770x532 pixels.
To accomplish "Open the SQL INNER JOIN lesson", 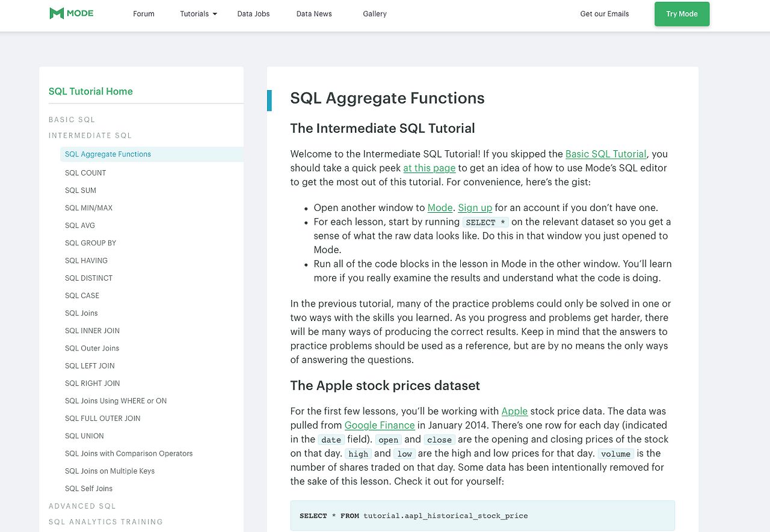I will (x=92, y=331).
